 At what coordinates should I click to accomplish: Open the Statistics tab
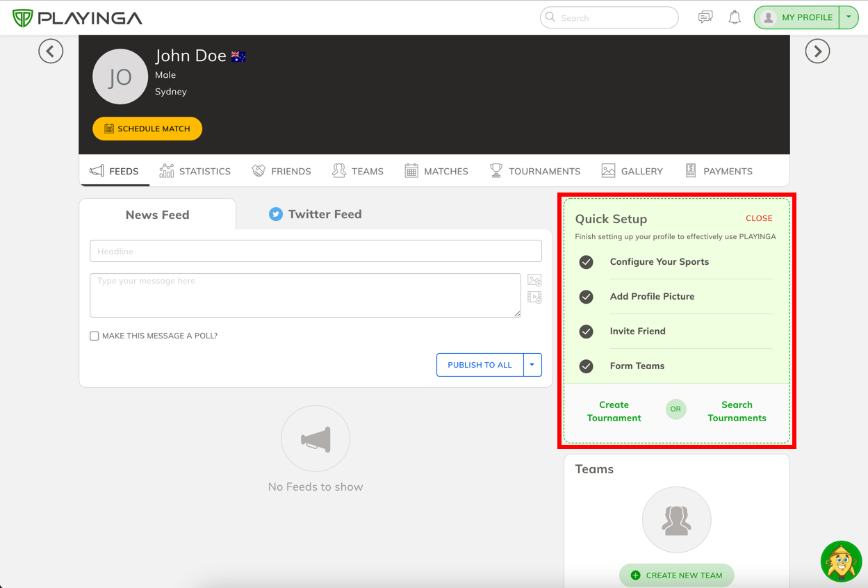click(x=195, y=171)
